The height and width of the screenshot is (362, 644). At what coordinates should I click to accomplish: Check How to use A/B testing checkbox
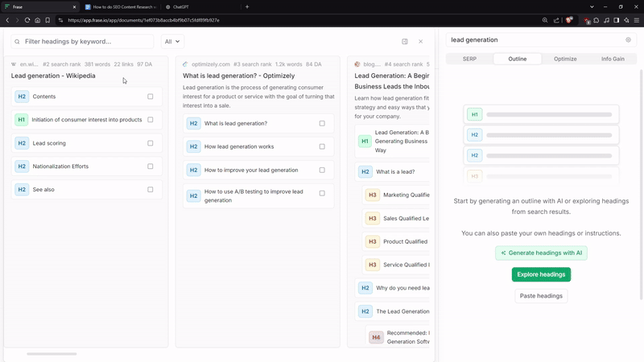(322, 193)
